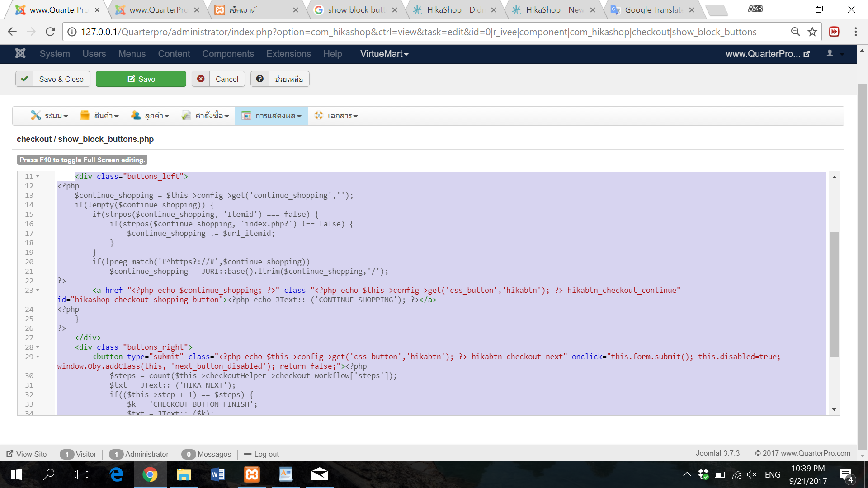Open the ระบบ dropdown menu

coord(50,116)
